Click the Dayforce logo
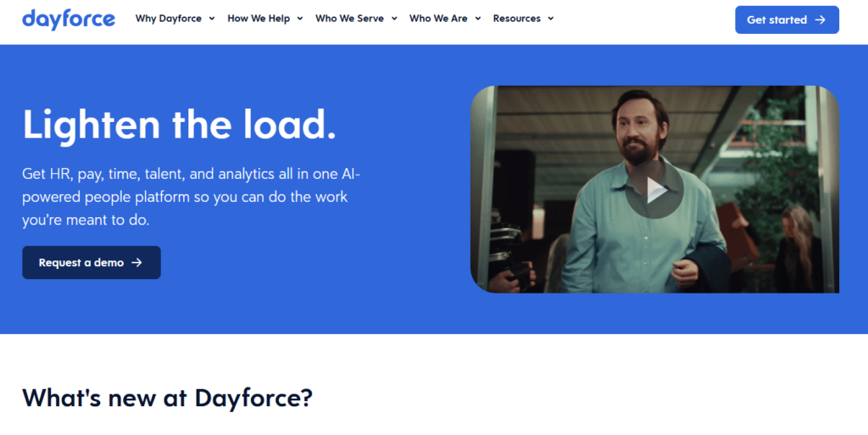Image resolution: width=868 pixels, height=435 pixels. point(69,20)
